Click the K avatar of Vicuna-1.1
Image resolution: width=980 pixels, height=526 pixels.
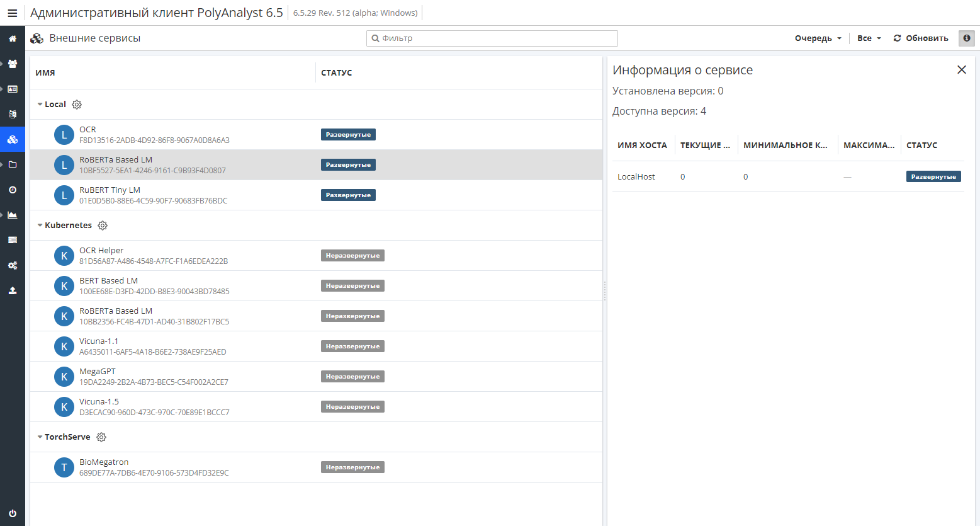[64, 346]
